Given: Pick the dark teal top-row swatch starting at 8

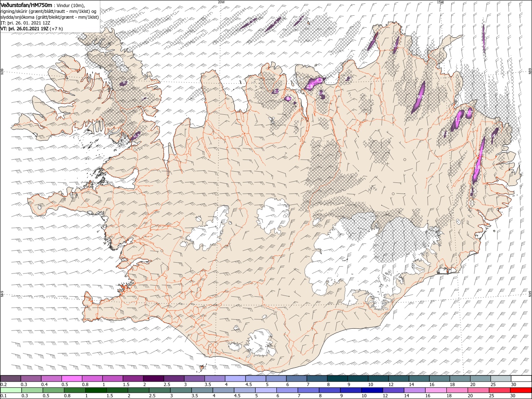Looking at the screenshot, I should 337,379.
